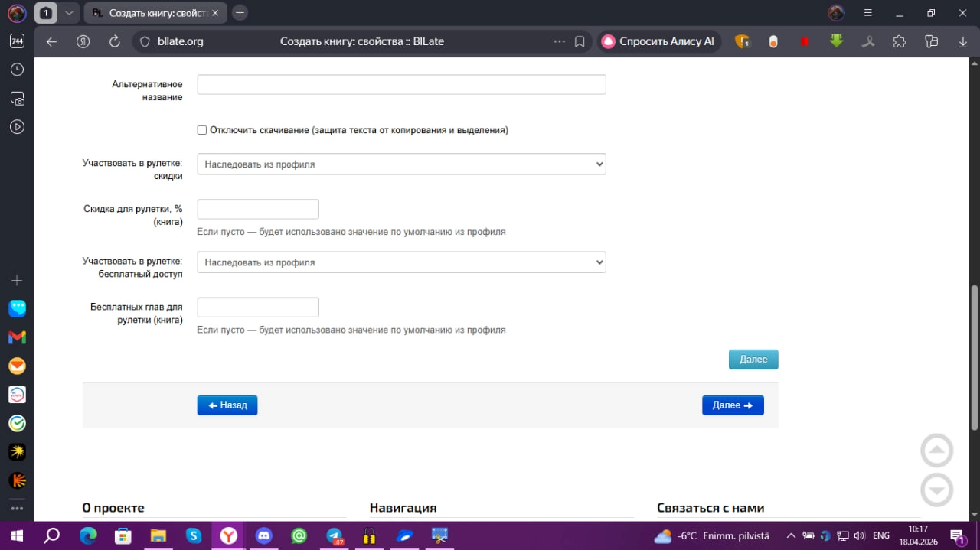Open the 744 badge icon in sidebar
This screenshot has height=550, width=980.
click(17, 41)
